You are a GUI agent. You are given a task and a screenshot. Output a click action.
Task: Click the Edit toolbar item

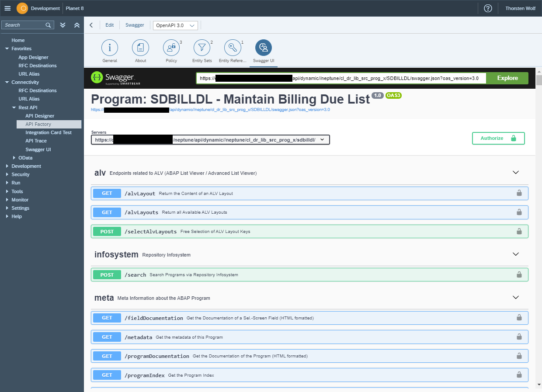[109, 25]
